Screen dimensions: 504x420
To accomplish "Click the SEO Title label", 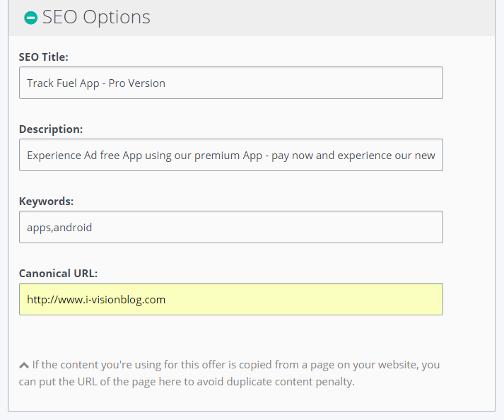I will [x=44, y=57].
